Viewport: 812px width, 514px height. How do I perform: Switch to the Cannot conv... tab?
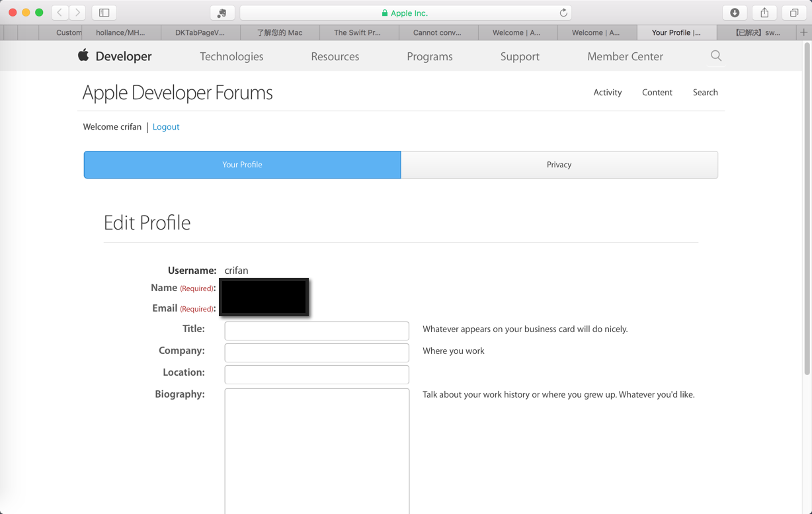click(x=437, y=32)
